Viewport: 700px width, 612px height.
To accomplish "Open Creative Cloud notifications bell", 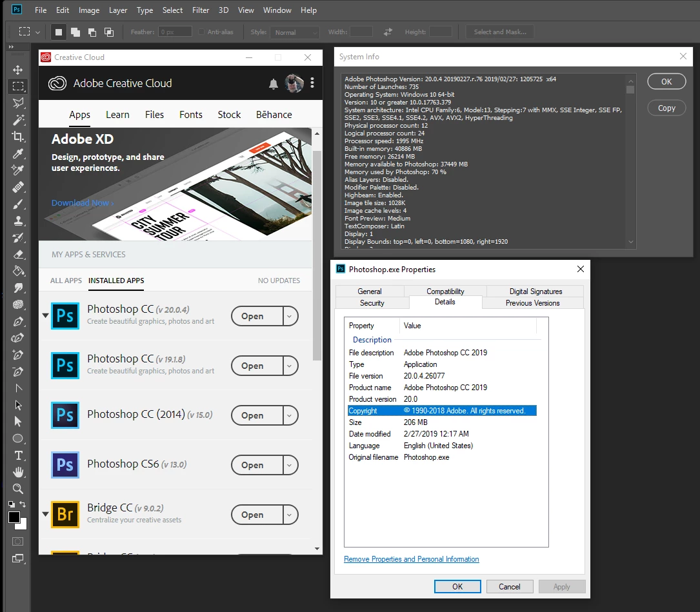I will (273, 84).
